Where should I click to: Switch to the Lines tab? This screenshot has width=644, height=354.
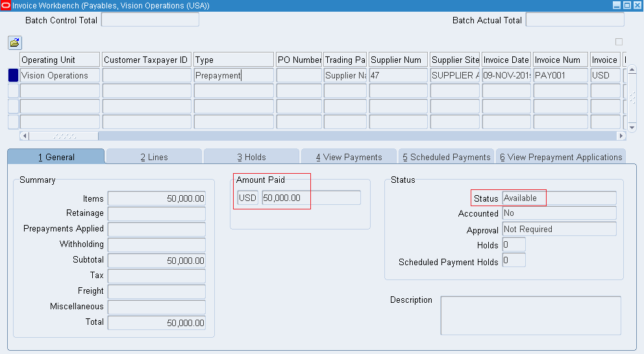click(x=154, y=157)
